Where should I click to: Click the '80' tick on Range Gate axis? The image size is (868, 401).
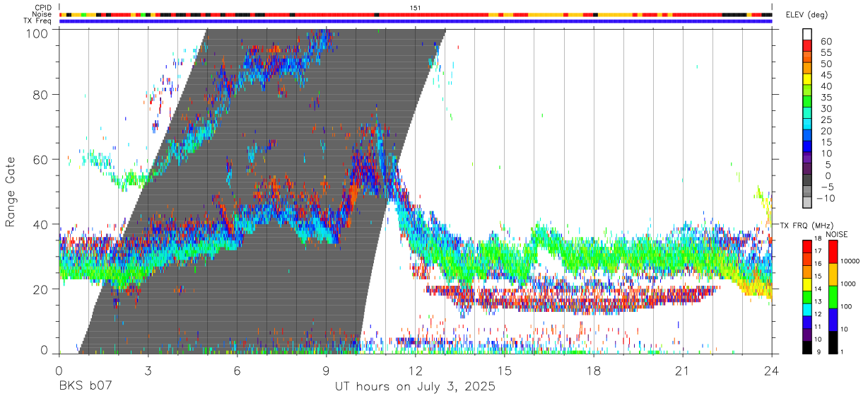(x=42, y=94)
